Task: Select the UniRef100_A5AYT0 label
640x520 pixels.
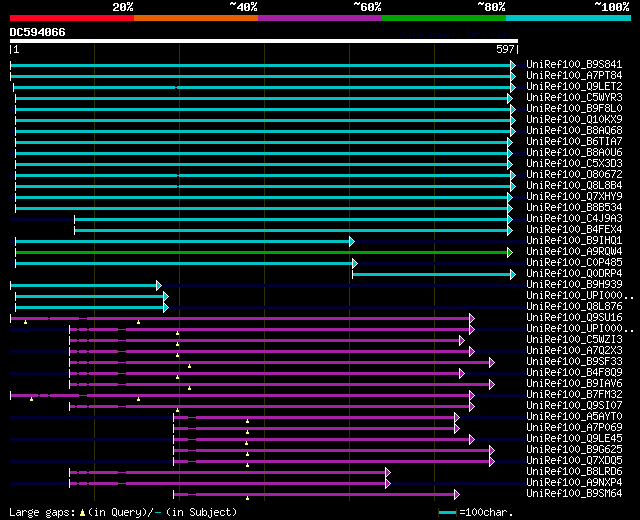Action: 574,417
